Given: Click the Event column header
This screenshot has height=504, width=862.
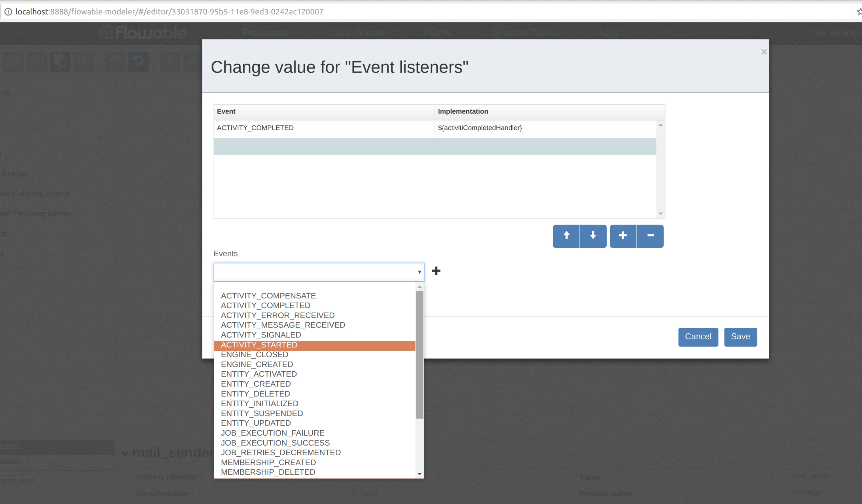Looking at the screenshot, I should 324,112.
